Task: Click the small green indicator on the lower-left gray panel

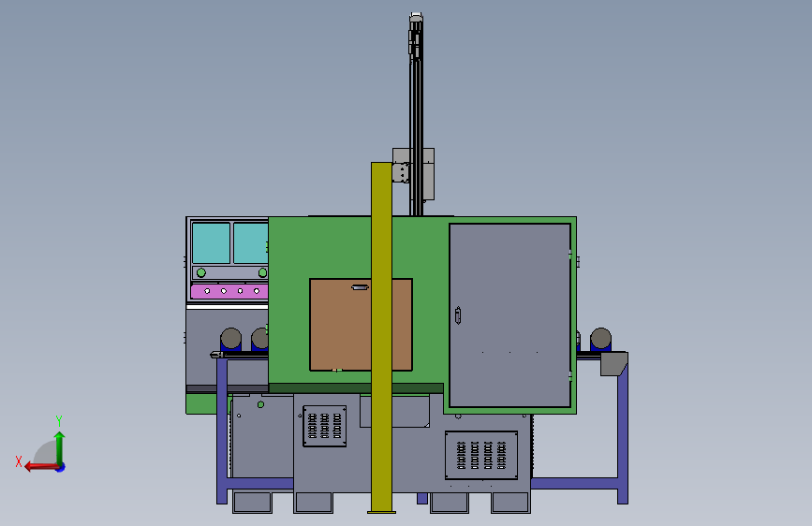Action: (x=260, y=405)
